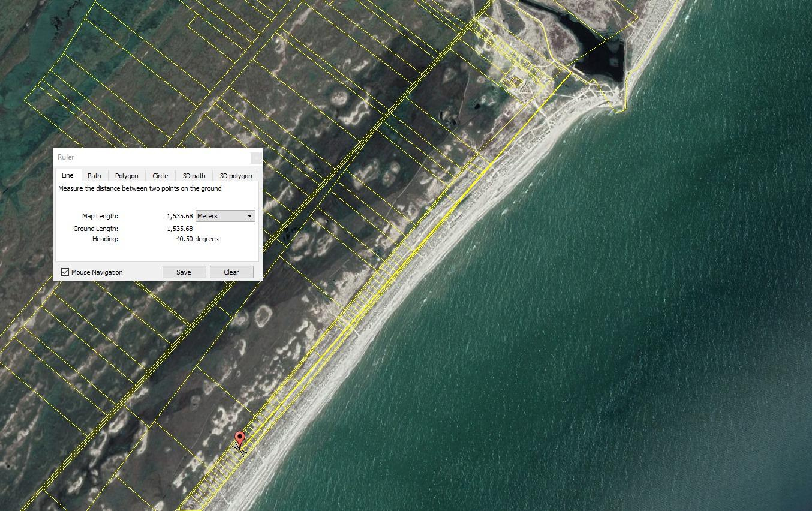Viewport: 812px width, 511px height.
Task: Select the Polygon tab
Action: [127, 176]
